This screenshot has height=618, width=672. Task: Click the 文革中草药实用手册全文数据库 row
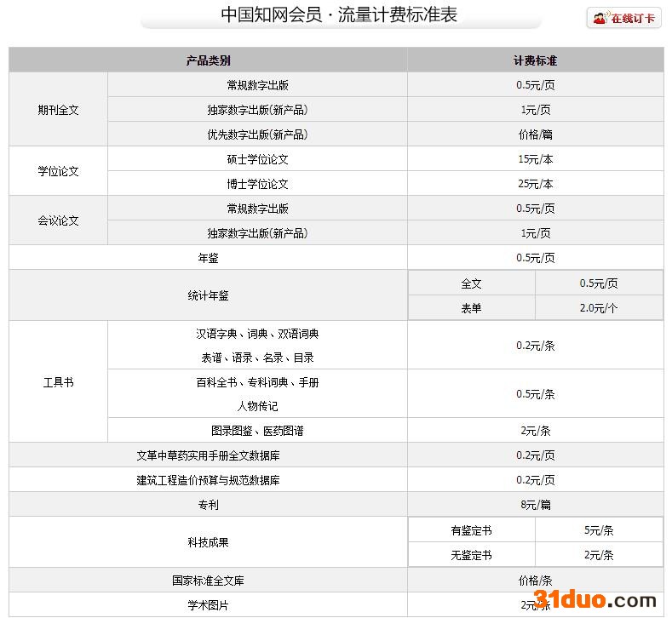[208, 455]
